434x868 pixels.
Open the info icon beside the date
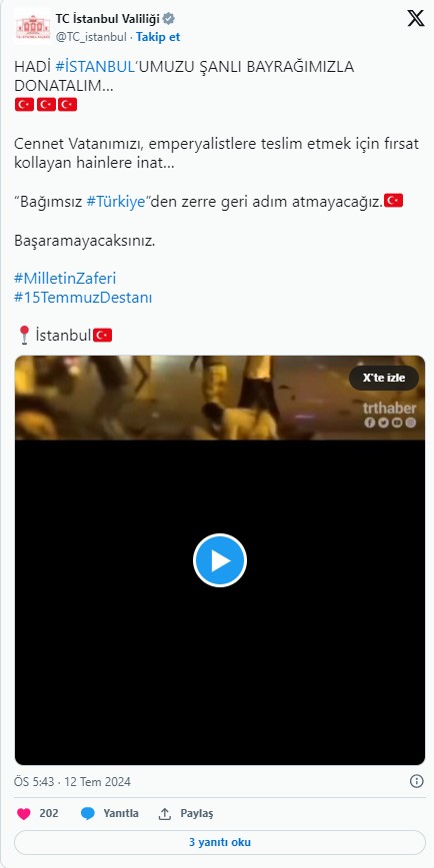coord(416,781)
